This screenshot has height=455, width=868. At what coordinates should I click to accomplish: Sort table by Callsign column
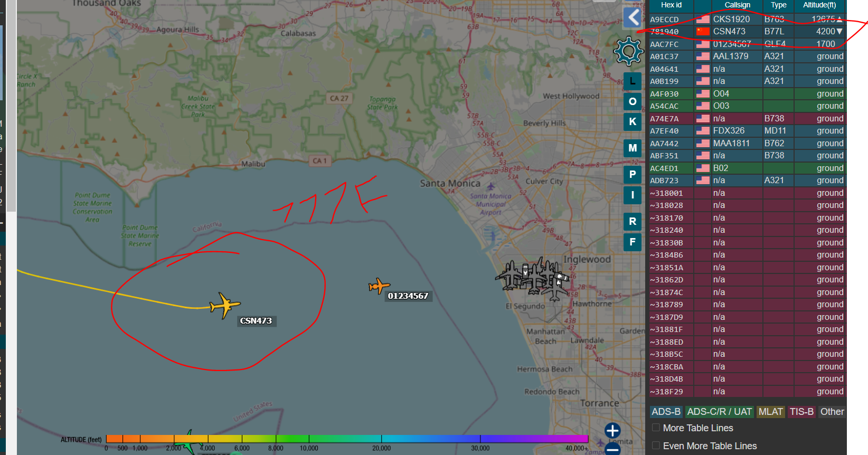tap(737, 5)
